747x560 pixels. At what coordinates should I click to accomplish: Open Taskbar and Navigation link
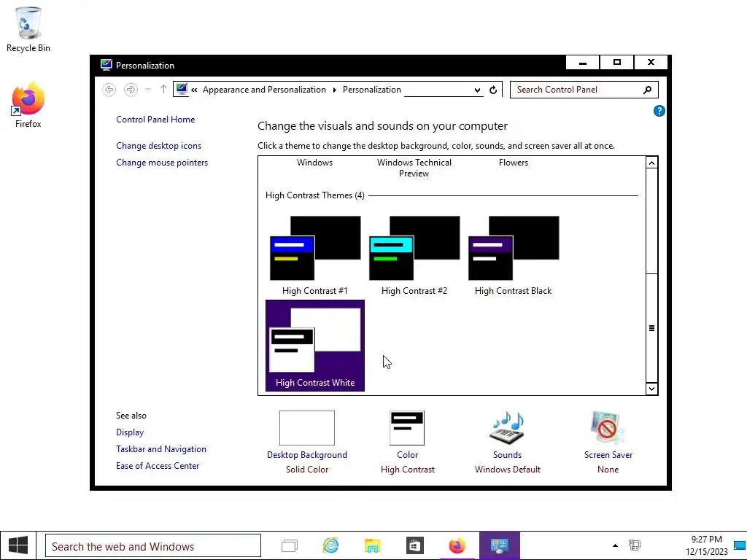point(161,449)
